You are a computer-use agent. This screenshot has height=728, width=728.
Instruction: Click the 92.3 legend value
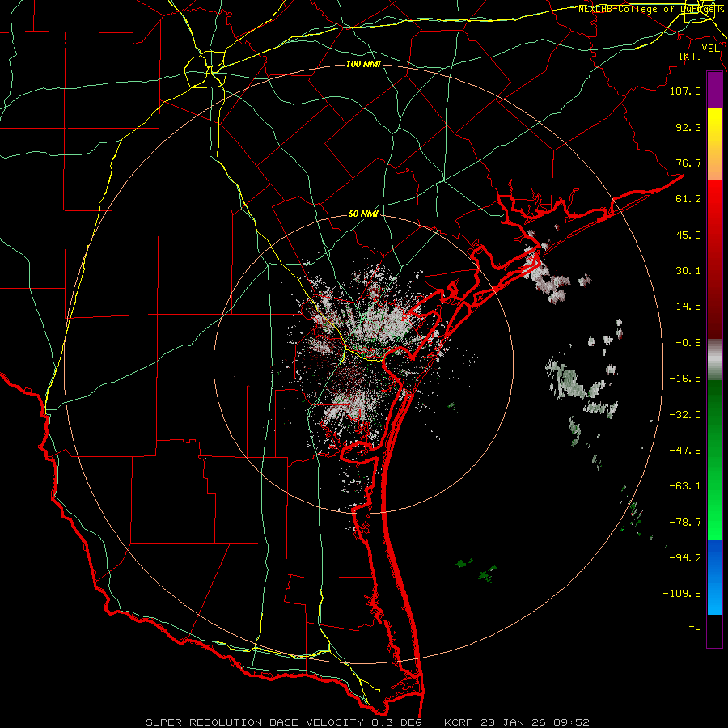(688, 127)
